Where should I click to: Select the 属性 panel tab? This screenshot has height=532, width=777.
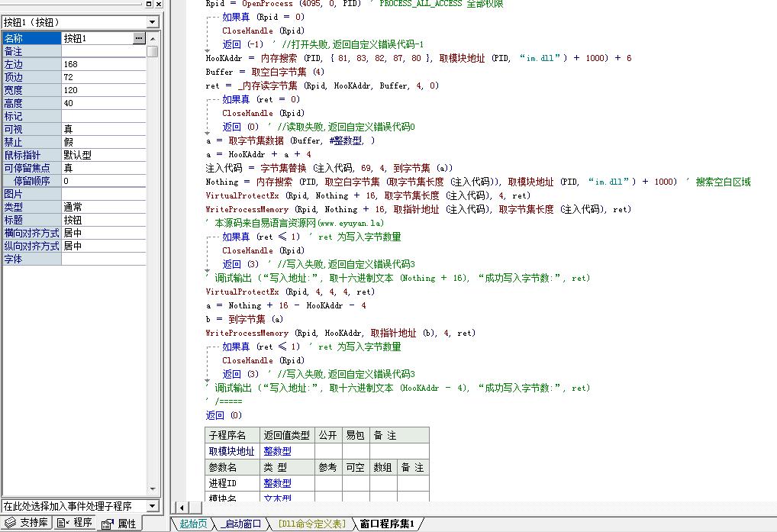tap(119, 524)
